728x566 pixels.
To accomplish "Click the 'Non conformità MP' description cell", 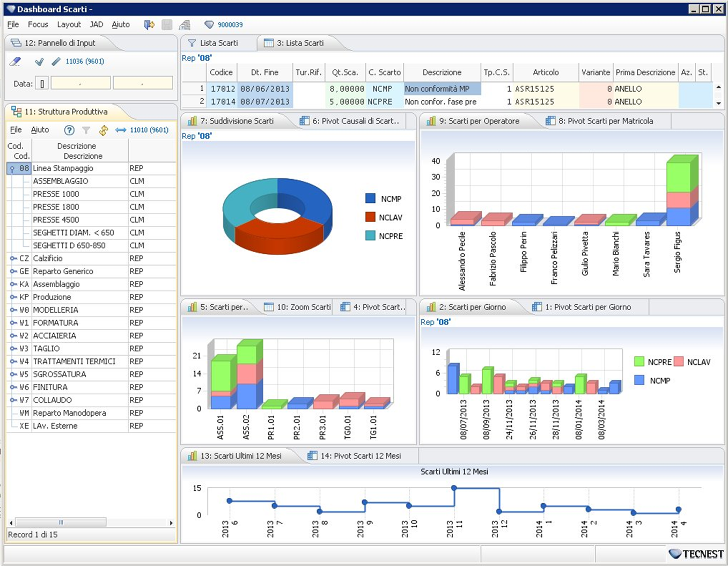I will pyautogui.click(x=443, y=89).
